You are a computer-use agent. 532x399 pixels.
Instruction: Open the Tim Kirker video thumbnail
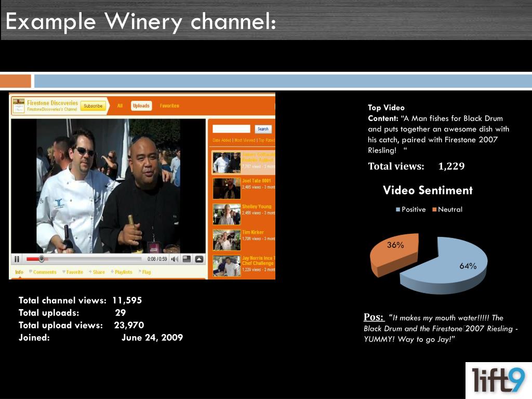pyautogui.click(x=227, y=240)
